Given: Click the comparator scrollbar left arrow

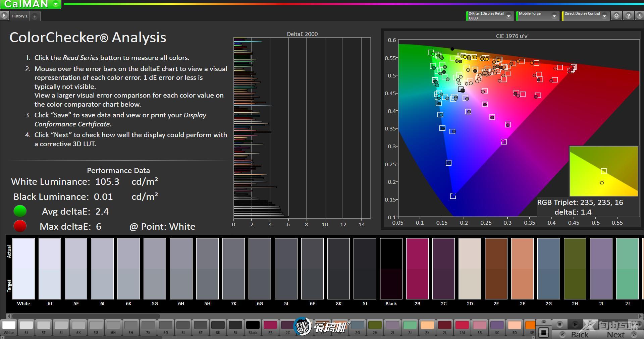Looking at the screenshot, I should point(9,316).
